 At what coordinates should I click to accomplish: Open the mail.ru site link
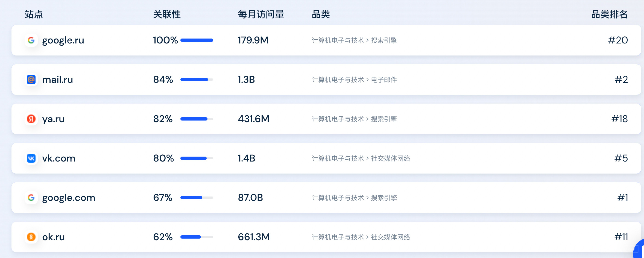[x=57, y=80]
